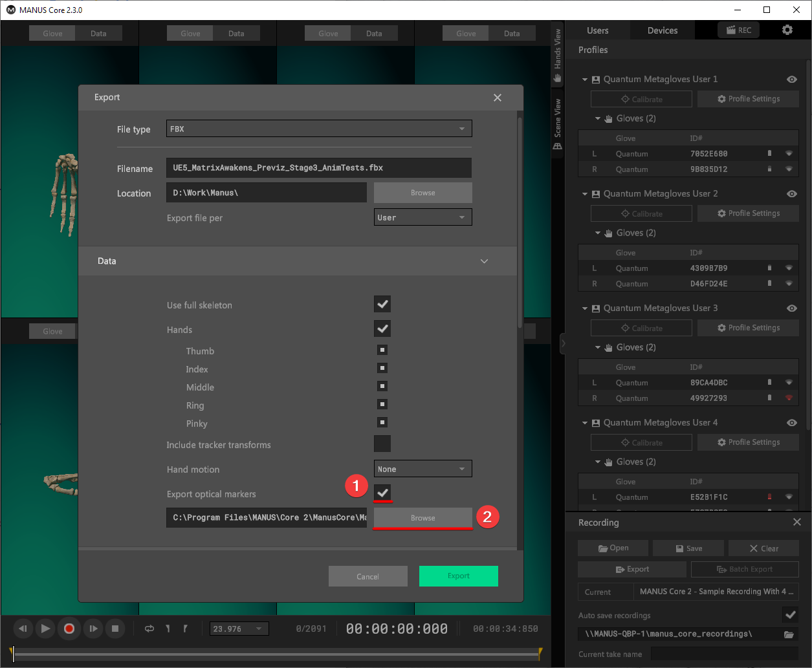The image size is (812, 668).
Task: Click the green Export button
Action: click(x=458, y=576)
